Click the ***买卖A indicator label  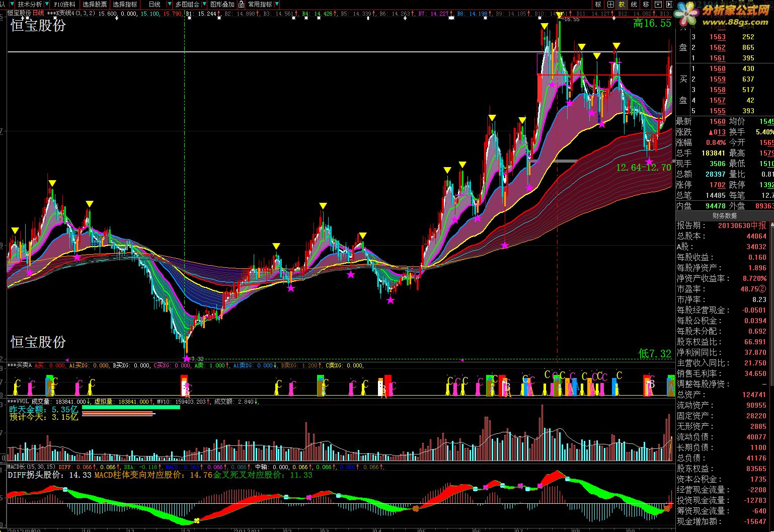click(x=20, y=365)
